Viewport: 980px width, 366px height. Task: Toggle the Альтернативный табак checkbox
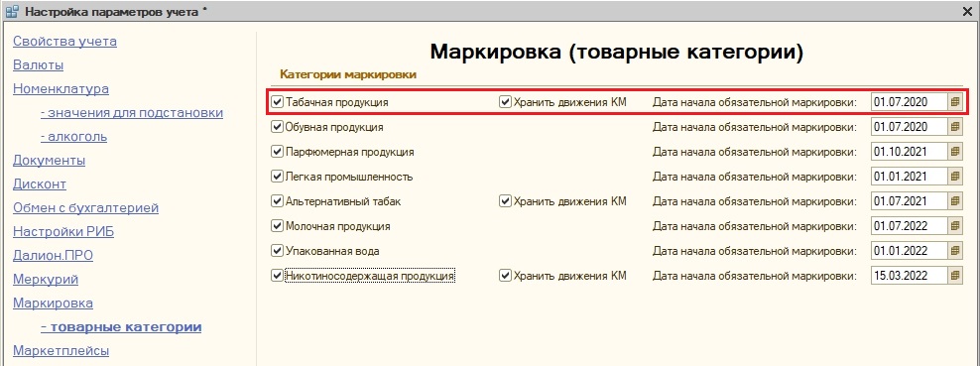click(278, 201)
